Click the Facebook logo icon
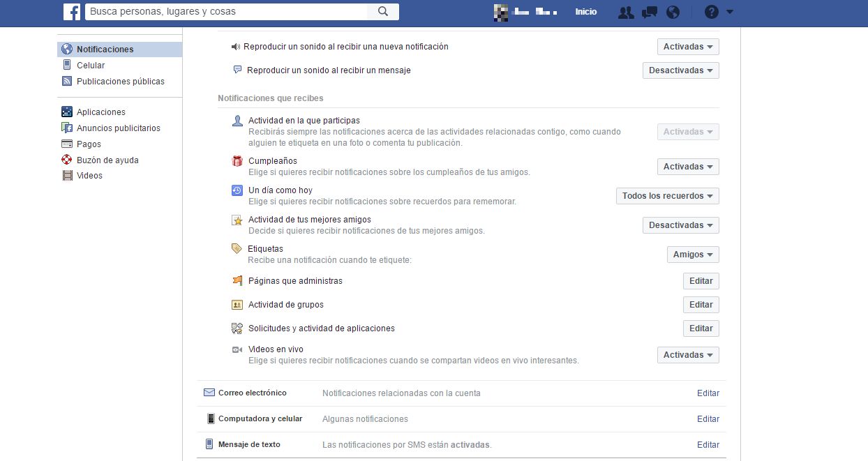The width and height of the screenshot is (868, 461). (x=71, y=12)
